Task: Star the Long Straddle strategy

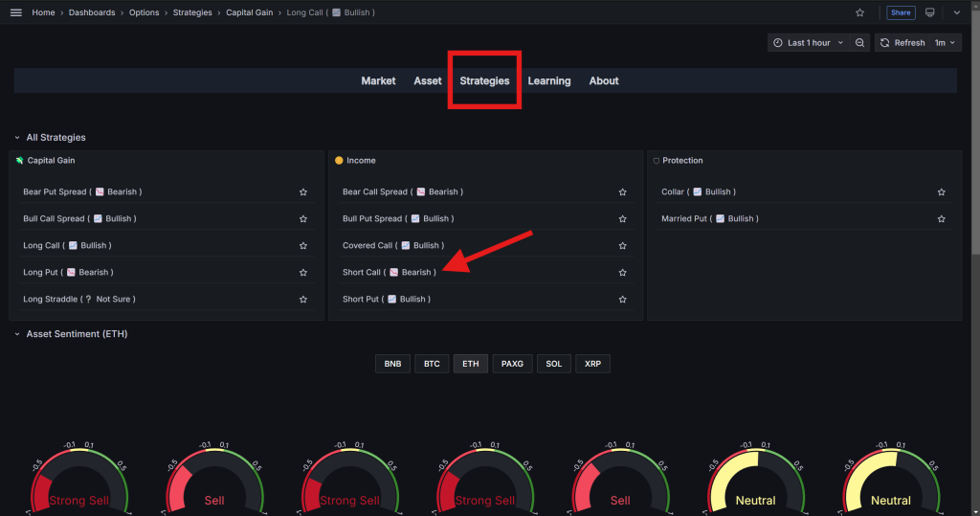Action: (303, 300)
